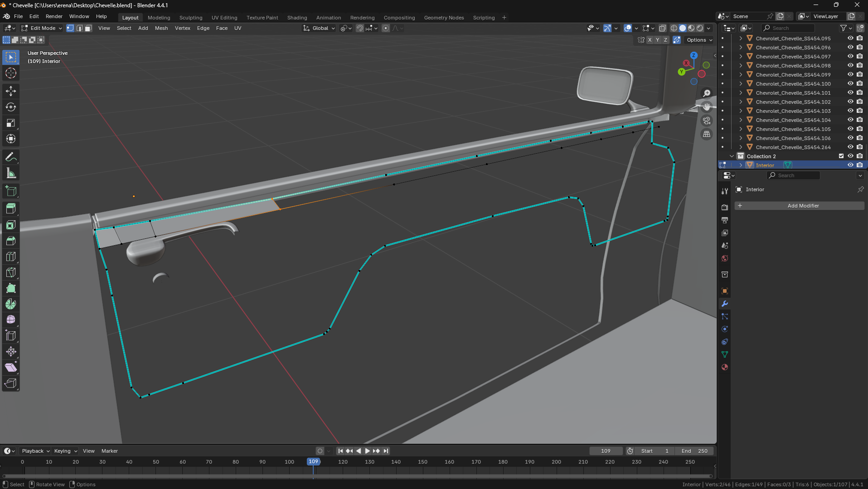Click the pan view hand icon

click(x=707, y=107)
